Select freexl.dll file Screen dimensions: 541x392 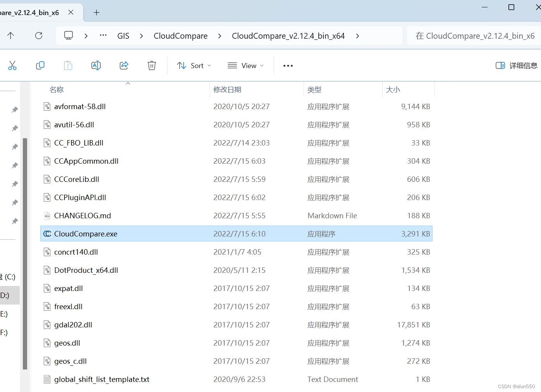click(236, 306)
